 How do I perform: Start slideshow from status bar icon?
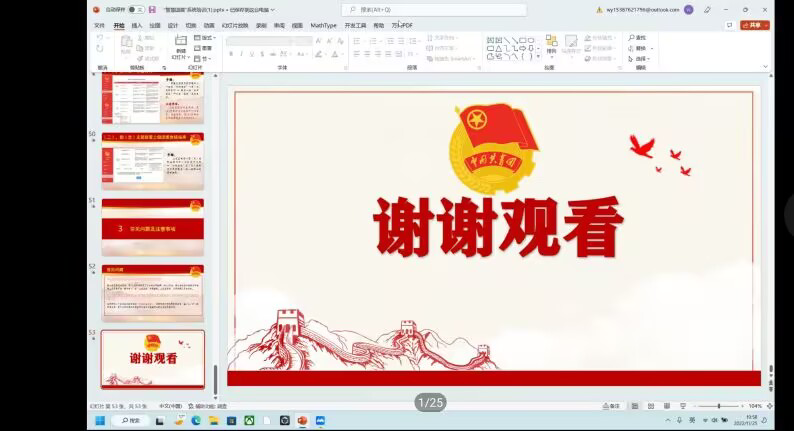[x=683, y=406]
